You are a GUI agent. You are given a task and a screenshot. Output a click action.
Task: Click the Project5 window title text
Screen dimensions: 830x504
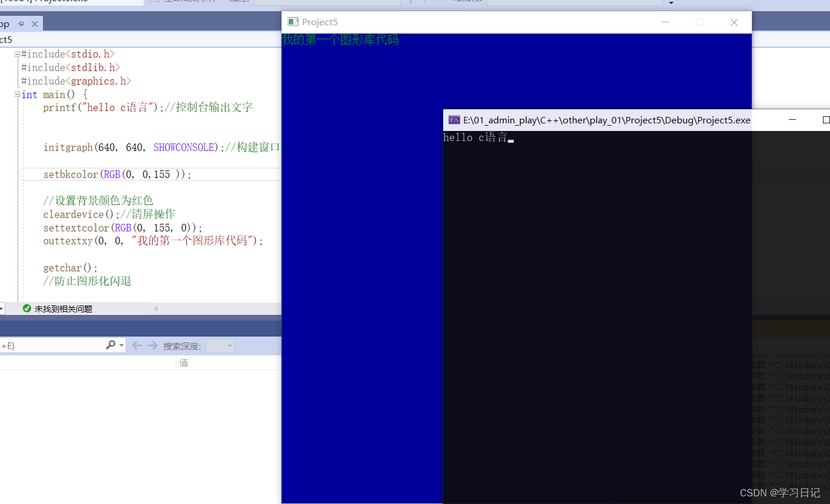tap(320, 22)
